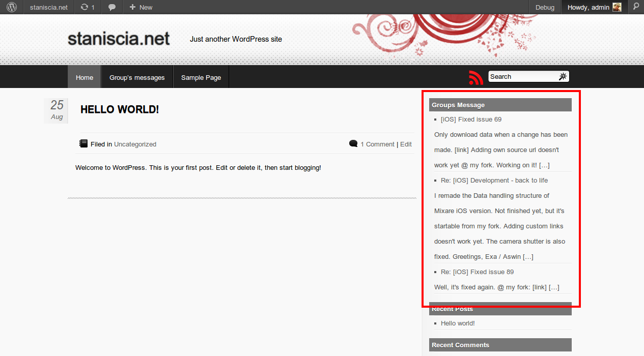This screenshot has width=644, height=356.
Task: Submit search with the star button
Action: click(563, 76)
